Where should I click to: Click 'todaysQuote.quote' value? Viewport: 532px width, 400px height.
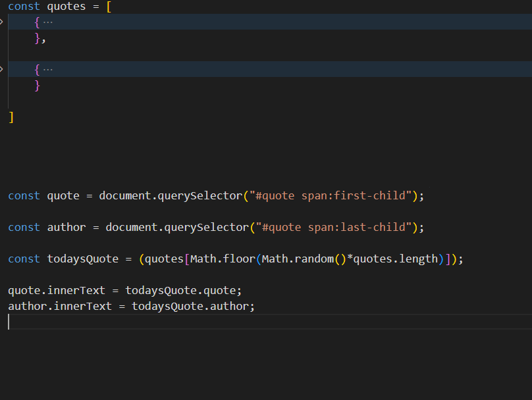[181, 291]
